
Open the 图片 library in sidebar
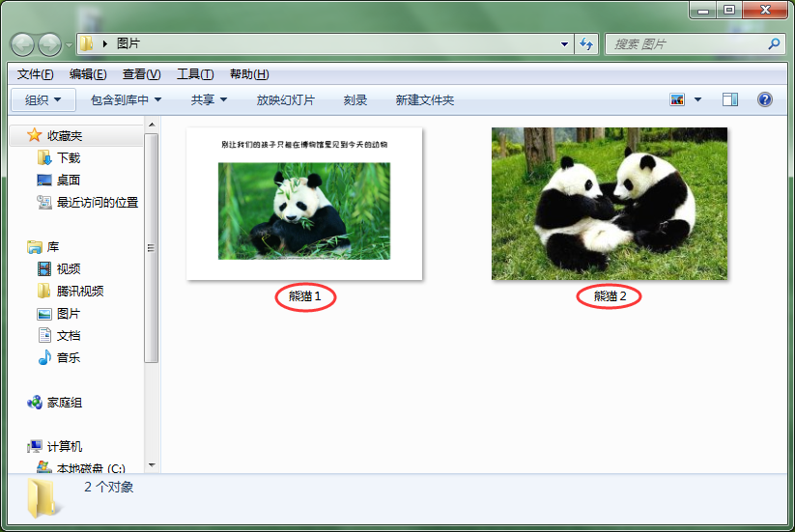pos(68,314)
